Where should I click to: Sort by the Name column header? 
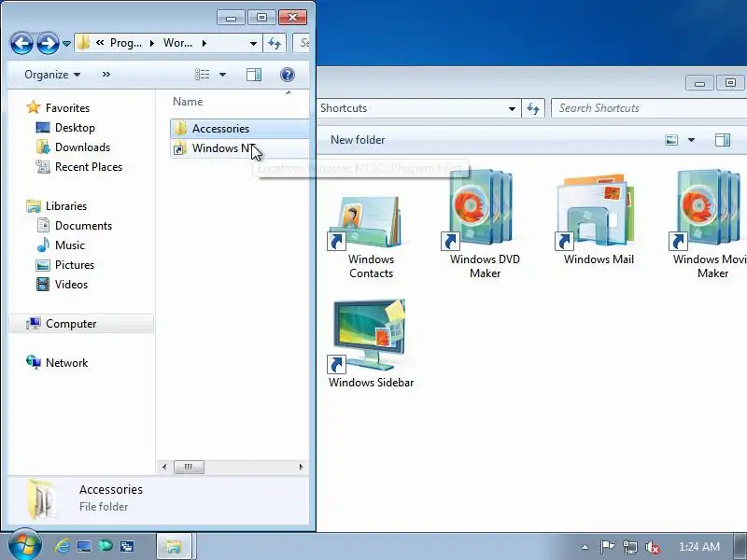[188, 102]
